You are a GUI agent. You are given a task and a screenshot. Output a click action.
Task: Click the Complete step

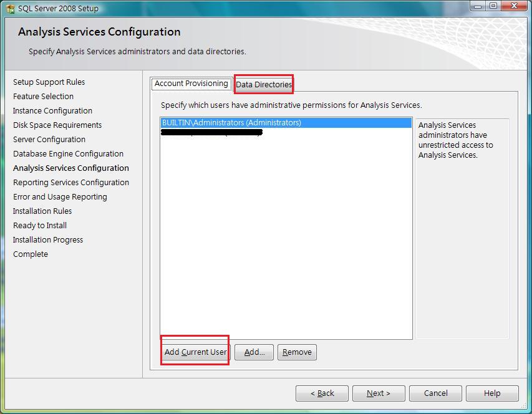(31, 254)
